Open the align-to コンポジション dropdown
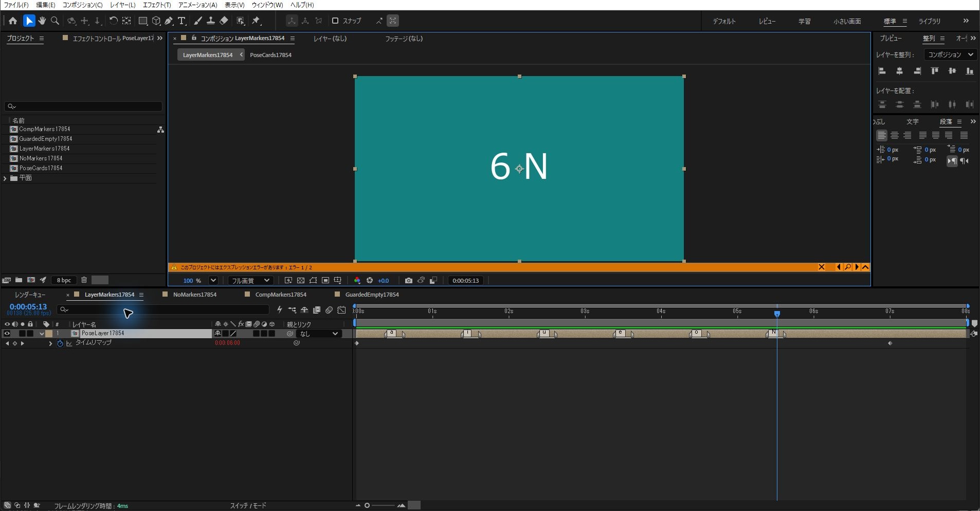 [950, 54]
